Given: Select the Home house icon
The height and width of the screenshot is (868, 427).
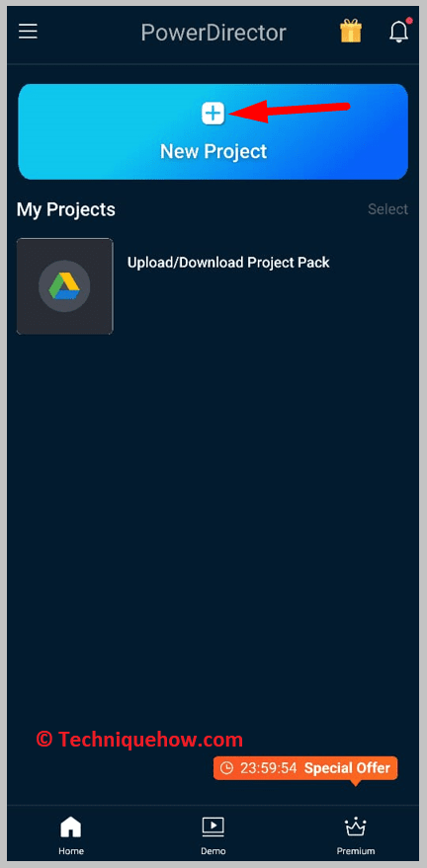Looking at the screenshot, I should [71, 828].
